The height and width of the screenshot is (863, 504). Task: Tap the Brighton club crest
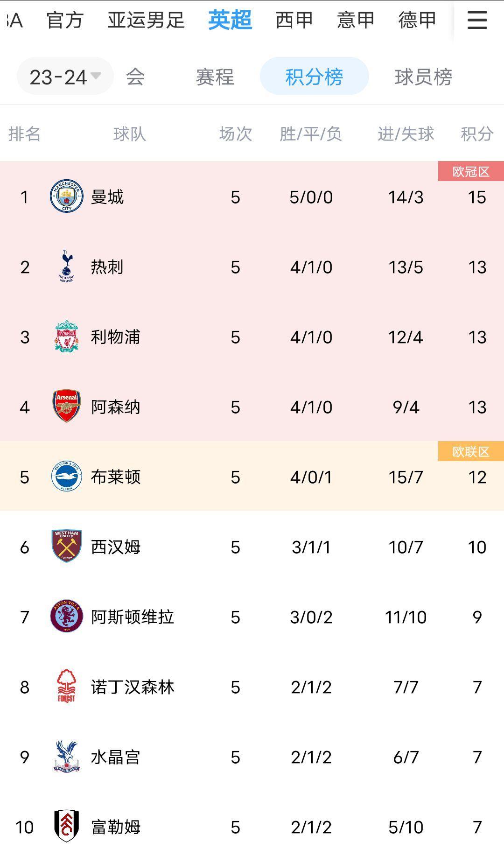(66, 477)
